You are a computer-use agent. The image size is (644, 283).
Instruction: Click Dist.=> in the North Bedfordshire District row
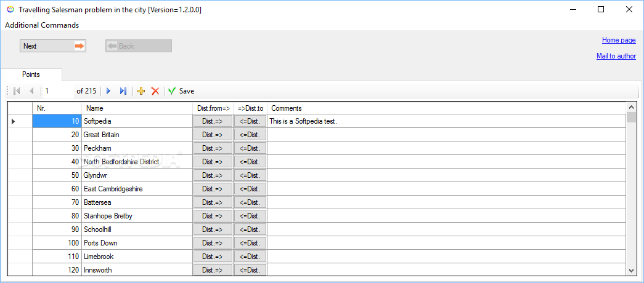(x=213, y=162)
